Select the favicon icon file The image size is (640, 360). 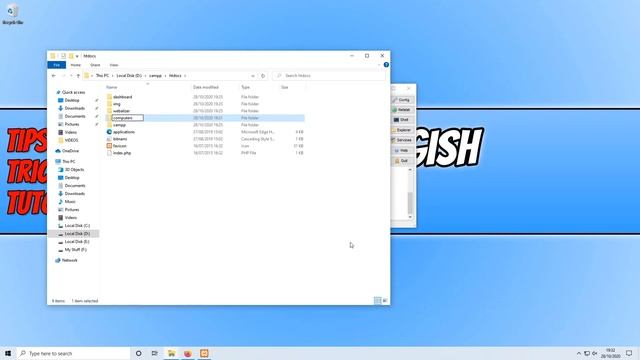pyautogui.click(x=109, y=146)
